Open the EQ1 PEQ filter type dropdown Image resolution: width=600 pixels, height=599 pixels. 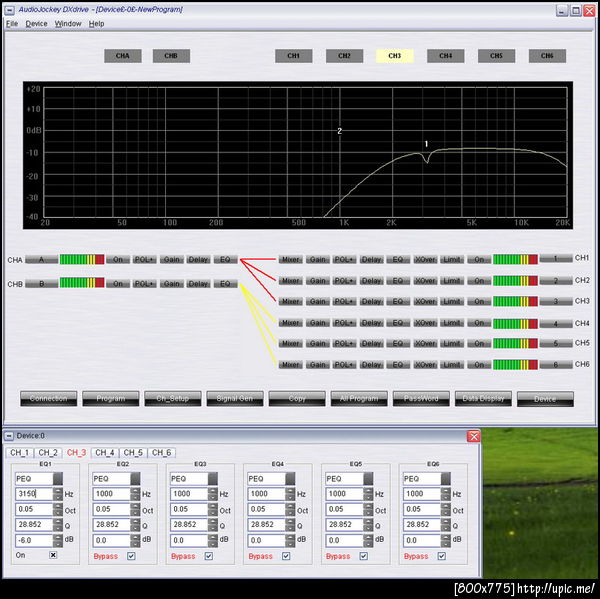pos(58,479)
